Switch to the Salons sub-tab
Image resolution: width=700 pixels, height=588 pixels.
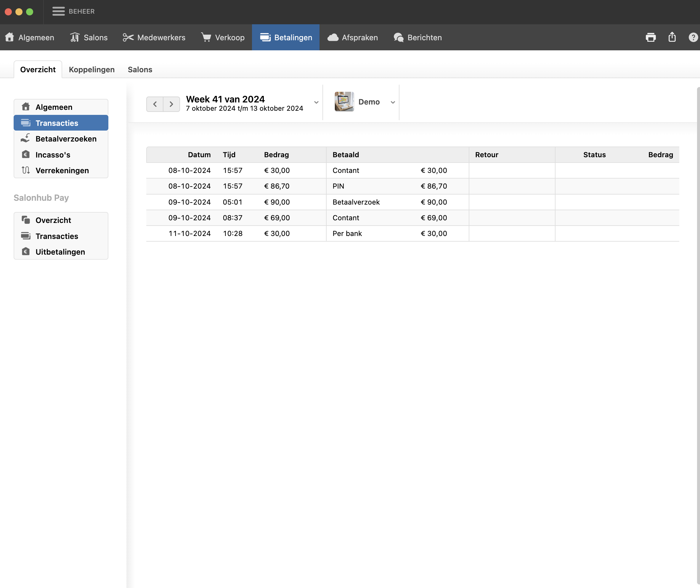click(x=140, y=70)
